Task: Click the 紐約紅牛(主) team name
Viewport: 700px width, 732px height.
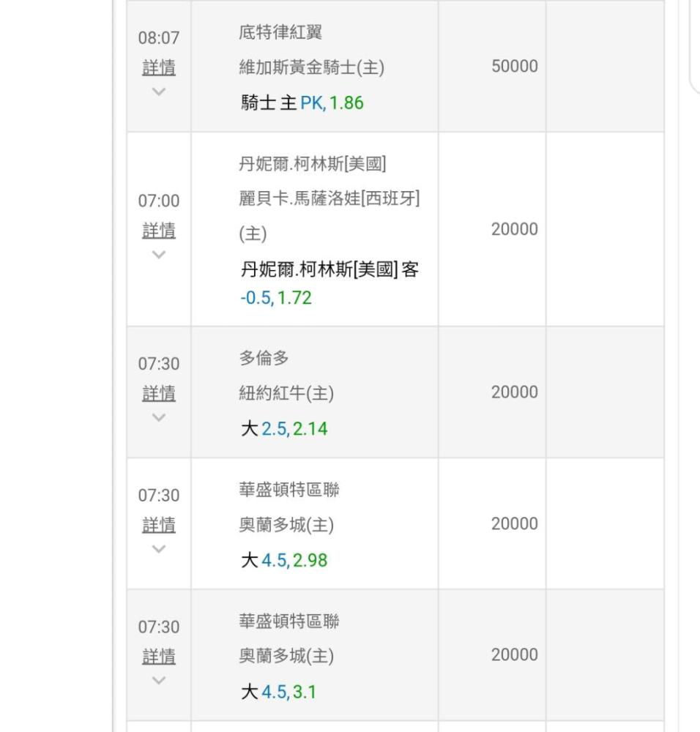Action: point(286,394)
